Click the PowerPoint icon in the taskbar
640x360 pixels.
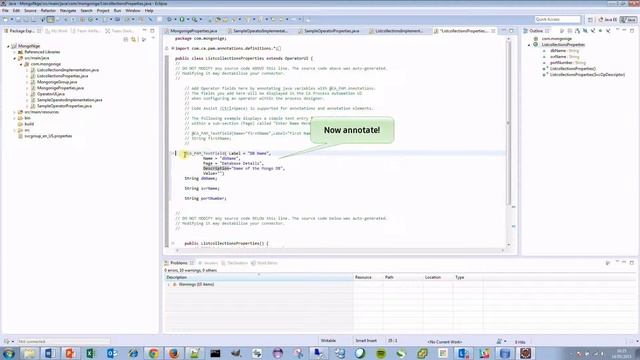click(70, 353)
